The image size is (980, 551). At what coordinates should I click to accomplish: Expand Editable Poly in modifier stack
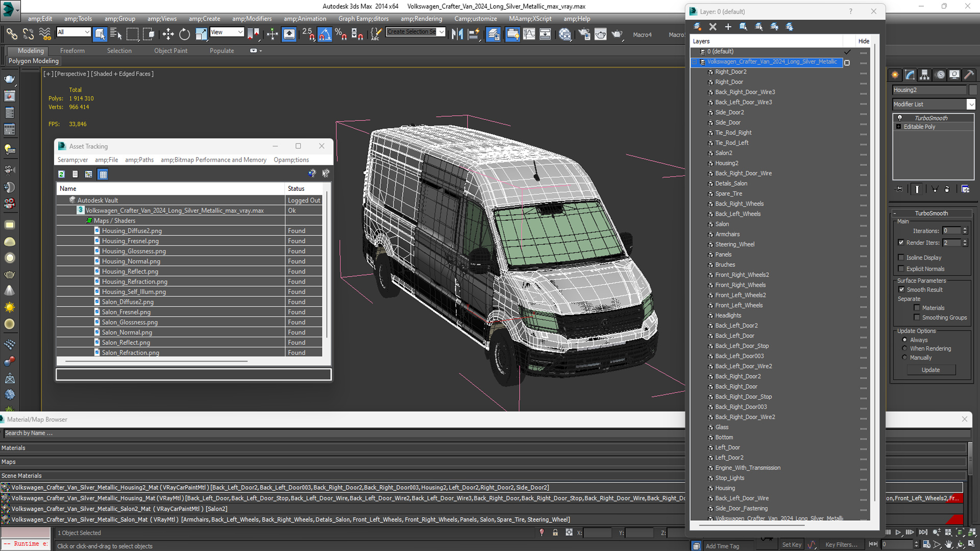coord(898,127)
